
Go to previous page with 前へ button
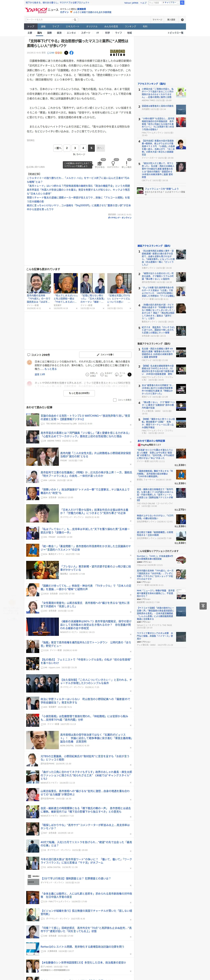58,148
